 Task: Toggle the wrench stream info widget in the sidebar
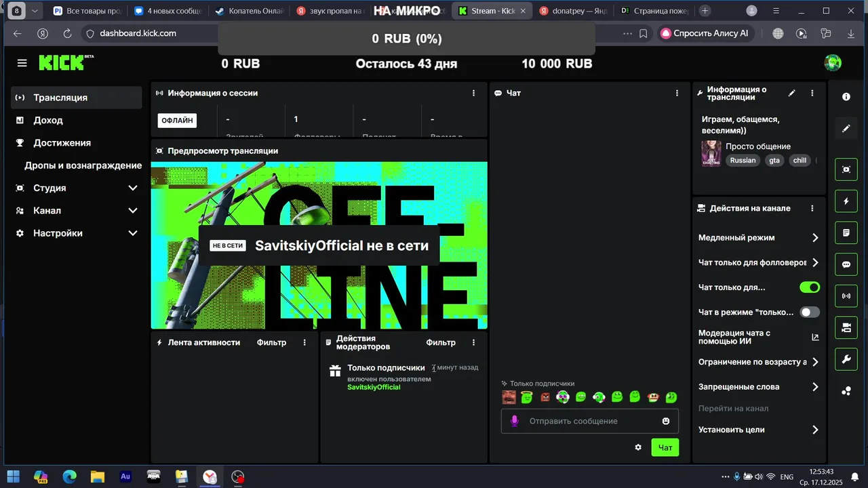coord(846,359)
